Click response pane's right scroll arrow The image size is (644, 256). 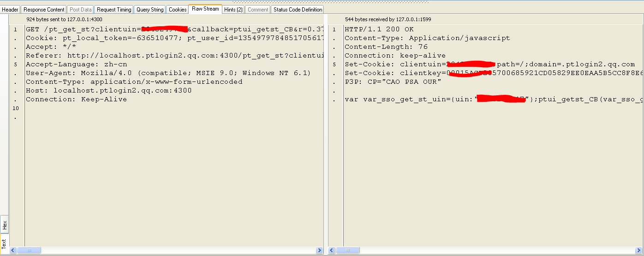pyautogui.click(x=640, y=250)
